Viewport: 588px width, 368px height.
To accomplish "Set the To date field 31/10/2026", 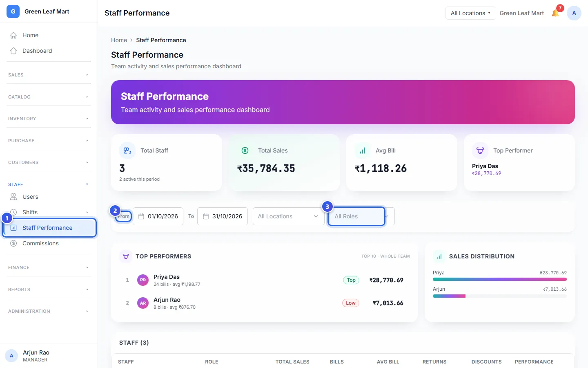I will click(223, 216).
